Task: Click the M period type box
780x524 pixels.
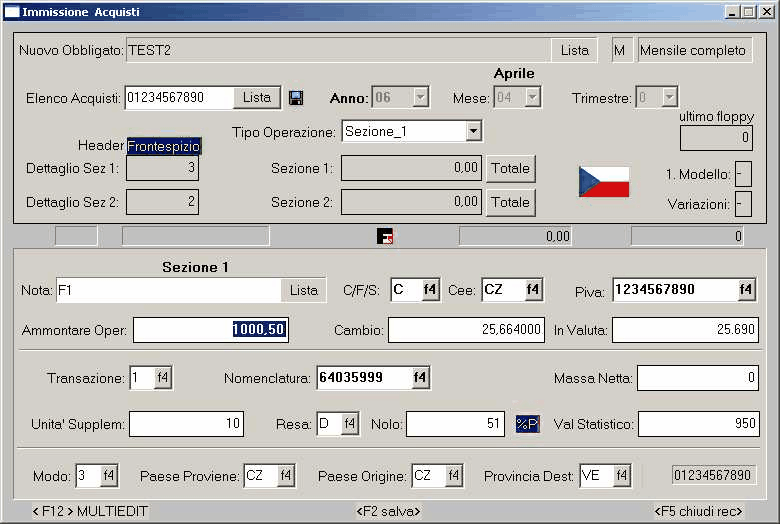Action: [x=622, y=50]
